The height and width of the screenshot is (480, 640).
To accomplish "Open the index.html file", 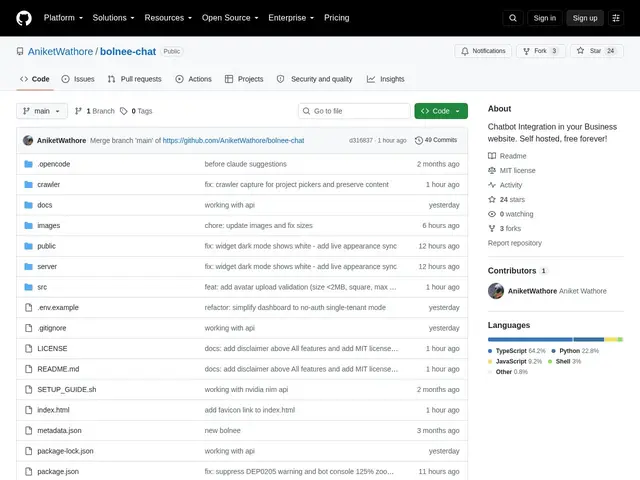I will 53,410.
